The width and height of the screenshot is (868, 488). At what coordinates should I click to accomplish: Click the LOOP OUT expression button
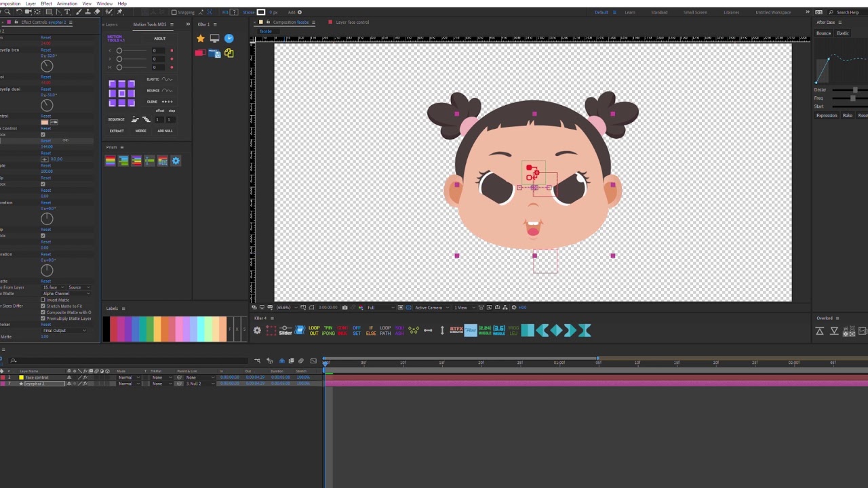point(314,331)
